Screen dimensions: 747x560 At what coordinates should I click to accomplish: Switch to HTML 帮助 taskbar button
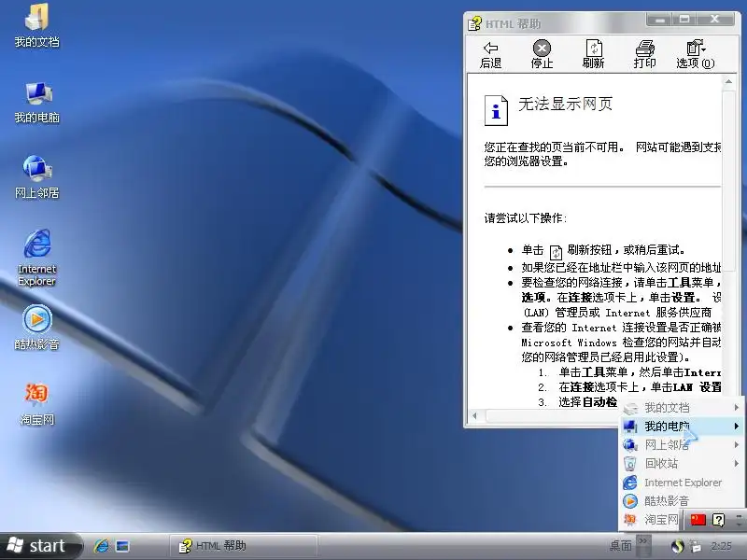(x=244, y=546)
